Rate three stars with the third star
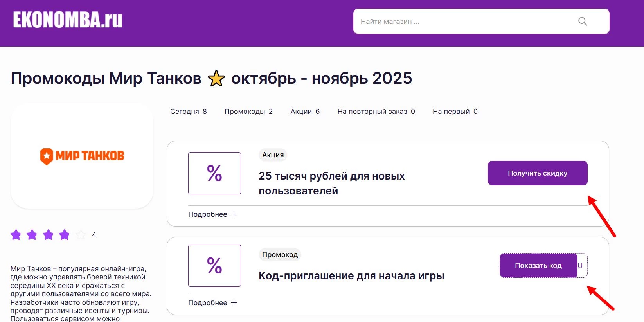The width and height of the screenshot is (644, 322). tap(48, 235)
